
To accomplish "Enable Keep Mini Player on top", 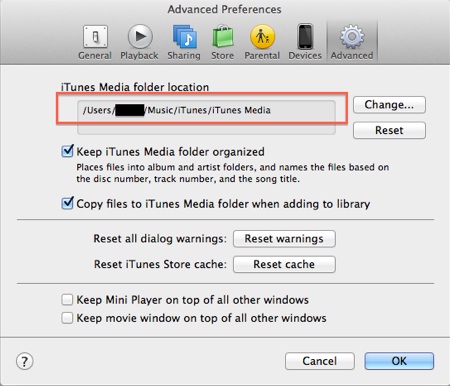I will tap(67, 300).
